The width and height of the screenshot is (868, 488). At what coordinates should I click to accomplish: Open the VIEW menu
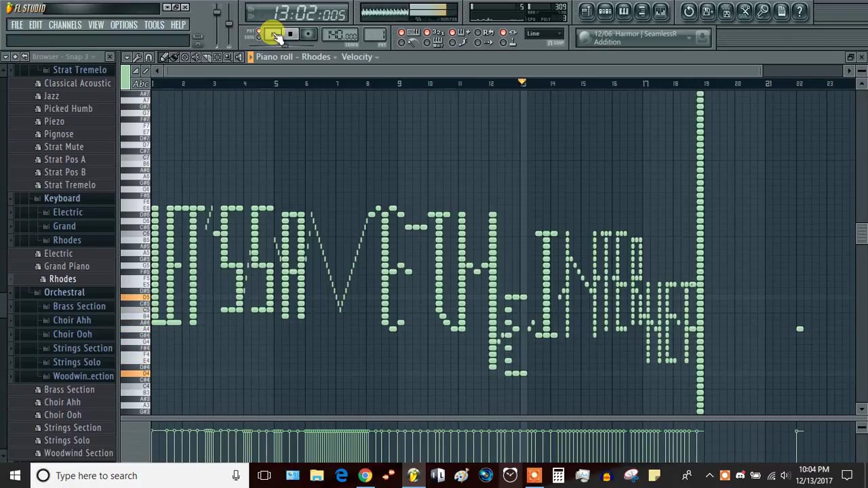[96, 25]
